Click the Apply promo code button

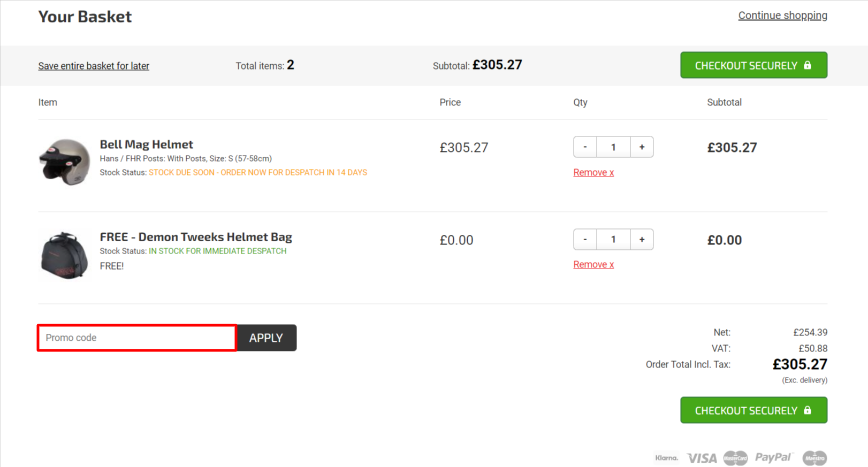pyautogui.click(x=266, y=338)
